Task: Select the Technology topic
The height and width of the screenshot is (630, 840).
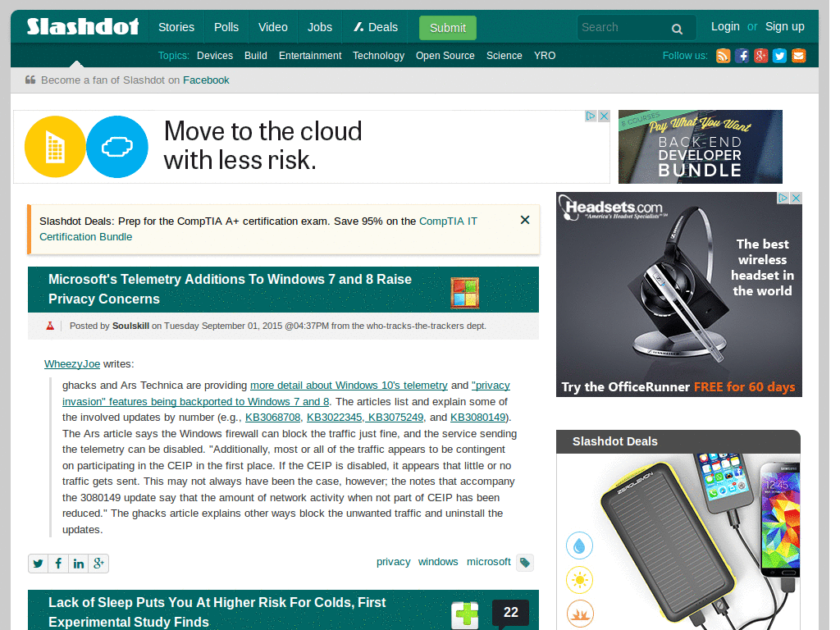Action: point(379,56)
